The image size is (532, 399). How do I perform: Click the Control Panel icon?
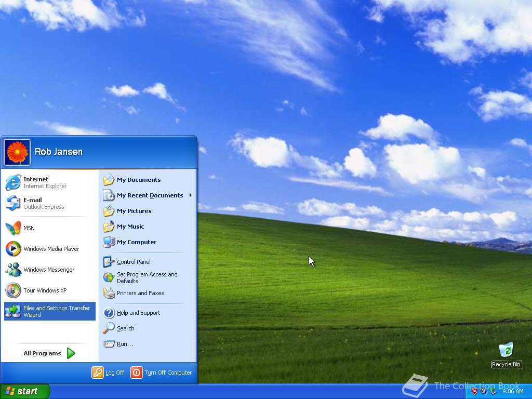pyautogui.click(x=109, y=262)
